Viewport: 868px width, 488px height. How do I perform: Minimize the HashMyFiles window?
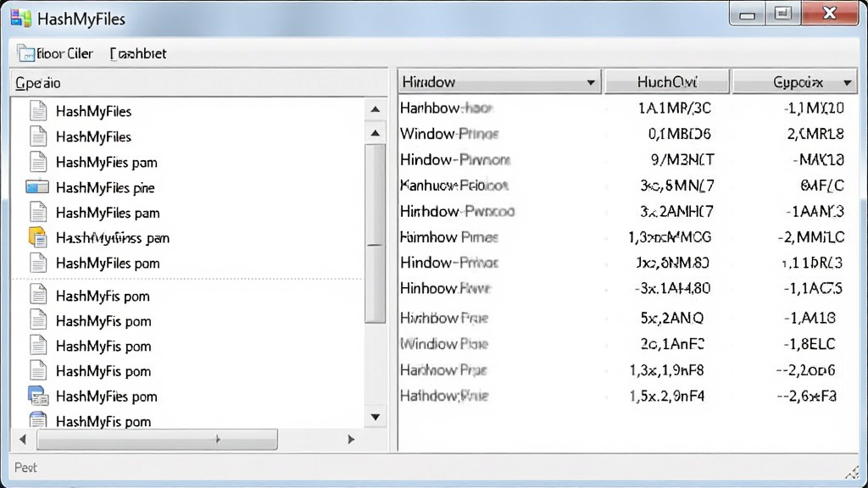748,14
